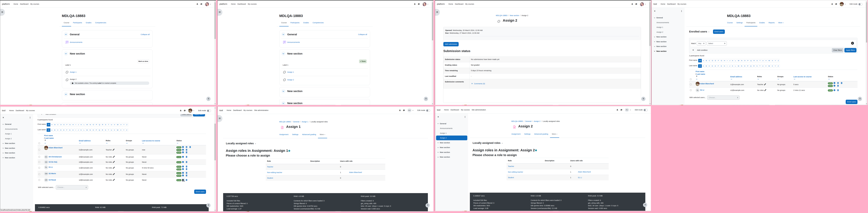
Task: Open Settings tab in Assign 2 roles window
Action: [527, 134]
